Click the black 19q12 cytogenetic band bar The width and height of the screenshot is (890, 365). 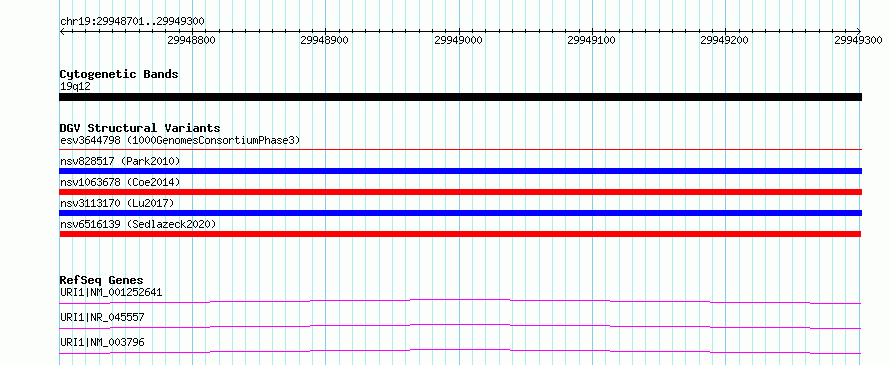[460, 97]
